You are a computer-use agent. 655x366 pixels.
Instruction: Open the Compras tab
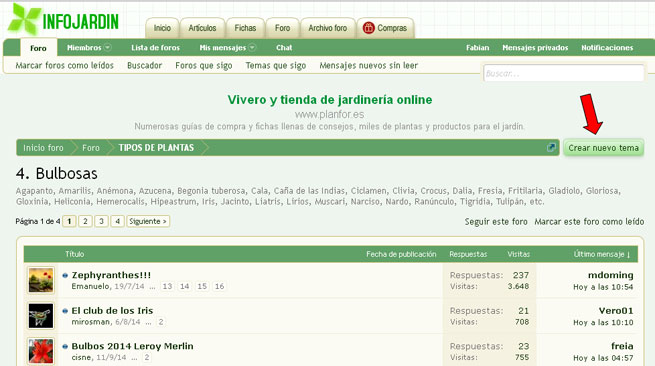pos(386,28)
